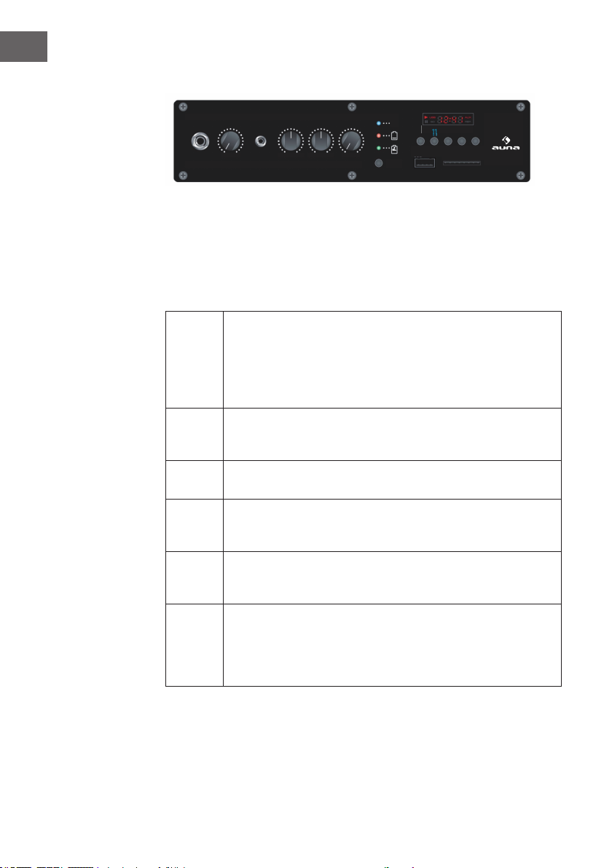Click the middle of the three grouped knobs
612x868 pixels.
[321, 141]
